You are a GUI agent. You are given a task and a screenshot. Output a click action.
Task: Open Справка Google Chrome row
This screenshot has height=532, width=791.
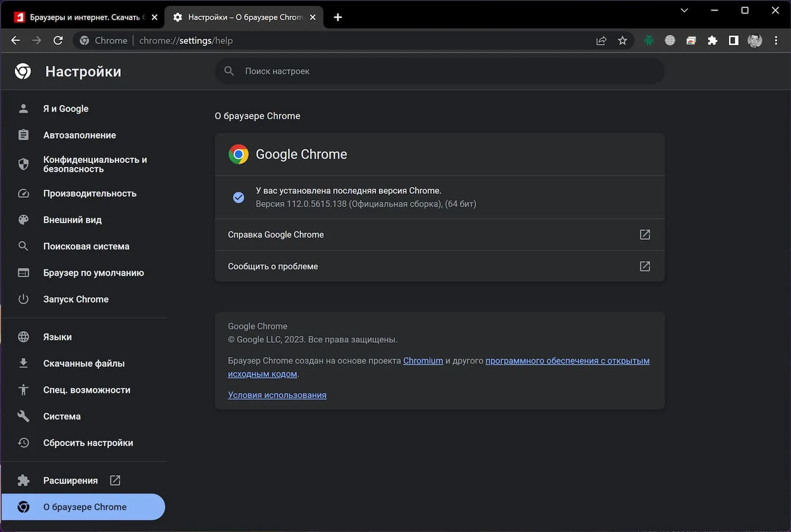(439, 235)
